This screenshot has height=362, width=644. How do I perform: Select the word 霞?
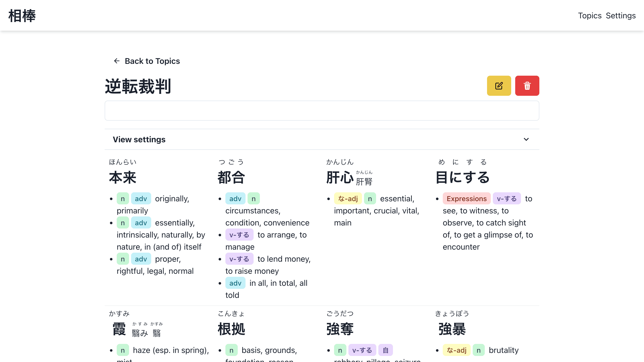119,329
